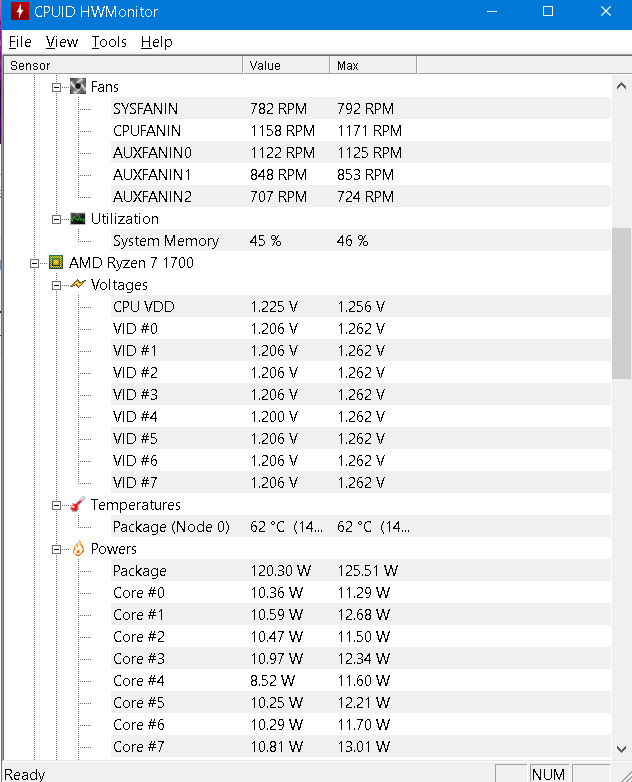Select the Package power row
632x782 pixels.
[x=361, y=570]
